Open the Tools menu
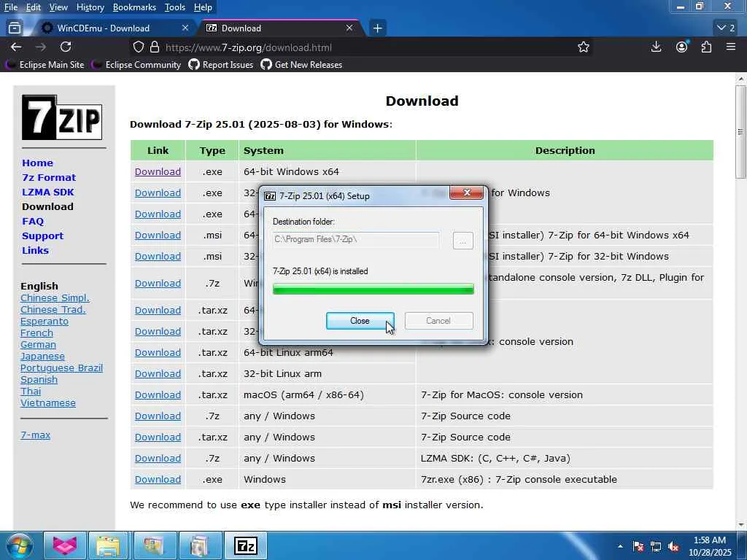 pyautogui.click(x=175, y=7)
